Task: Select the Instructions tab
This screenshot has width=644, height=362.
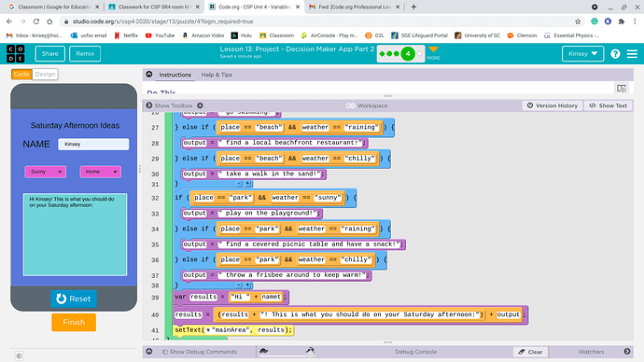Action: click(x=175, y=75)
